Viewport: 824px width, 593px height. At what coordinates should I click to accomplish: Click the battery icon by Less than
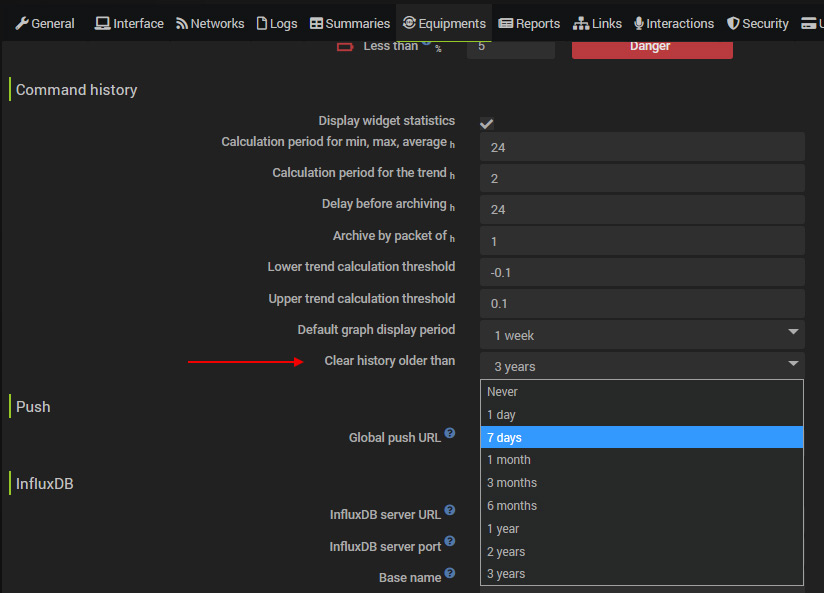point(346,46)
